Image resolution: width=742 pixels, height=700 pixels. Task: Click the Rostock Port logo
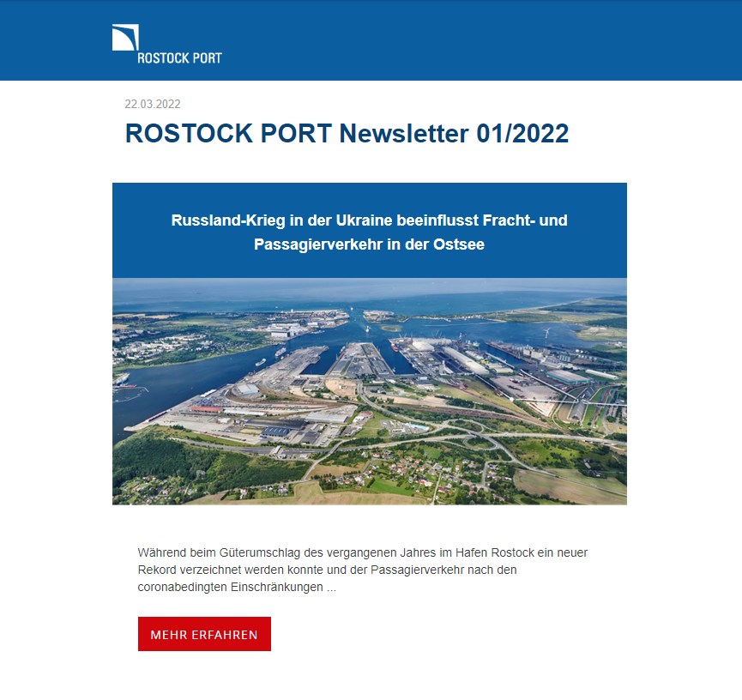point(167,44)
